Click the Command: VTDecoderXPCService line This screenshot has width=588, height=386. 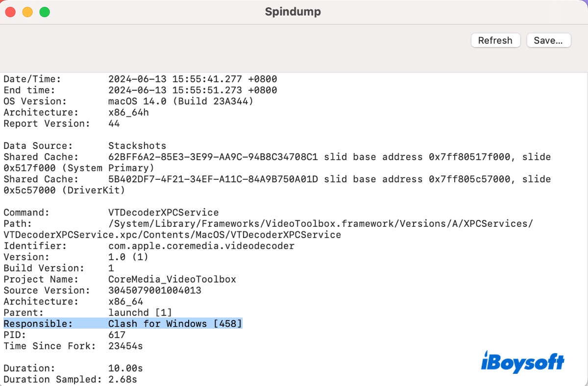[x=111, y=213]
